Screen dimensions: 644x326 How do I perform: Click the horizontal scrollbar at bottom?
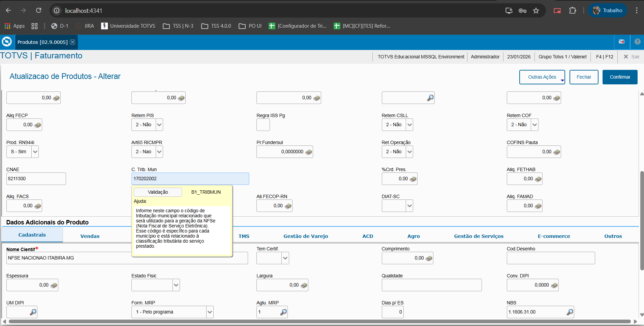pos(320,322)
